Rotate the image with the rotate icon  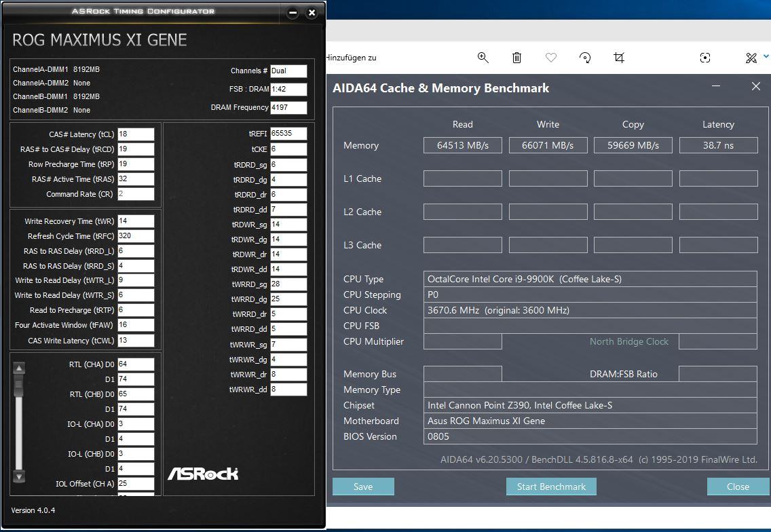click(584, 58)
